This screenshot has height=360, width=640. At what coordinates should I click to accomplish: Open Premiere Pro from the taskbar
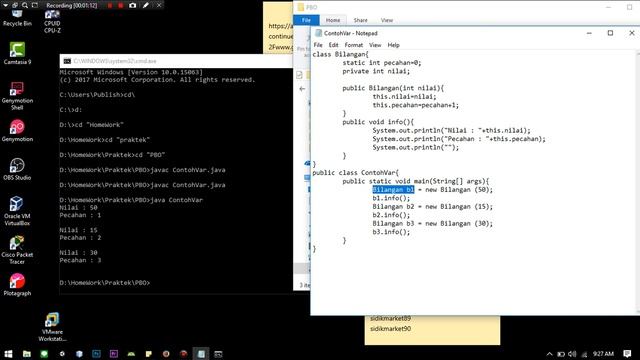tap(114, 354)
